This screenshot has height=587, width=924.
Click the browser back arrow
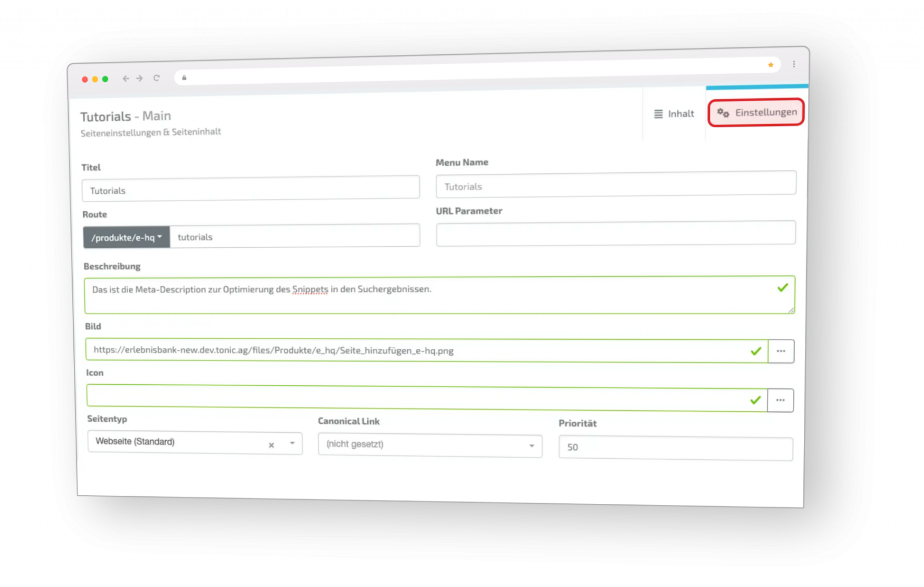(126, 79)
